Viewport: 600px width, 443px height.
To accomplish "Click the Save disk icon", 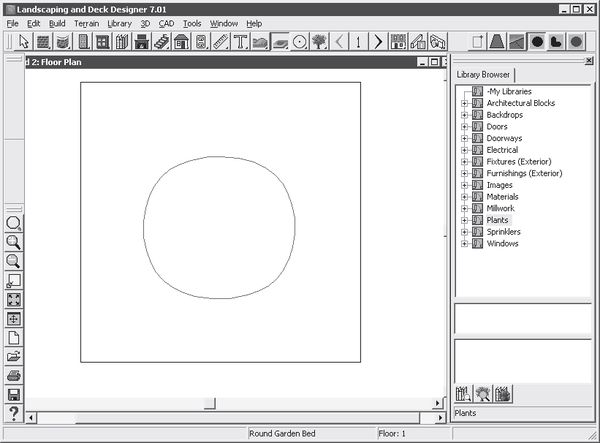I will (14, 395).
